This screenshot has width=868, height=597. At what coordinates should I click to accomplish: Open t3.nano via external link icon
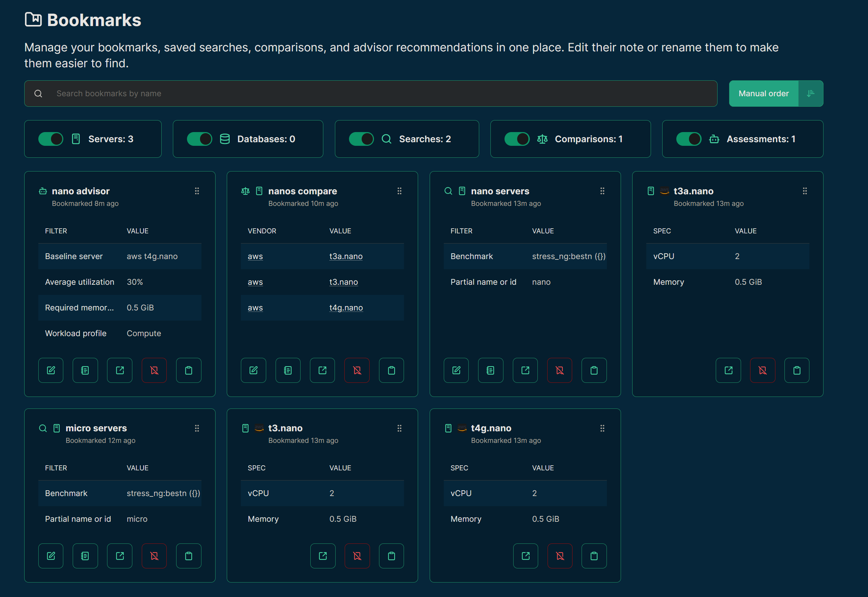tap(323, 556)
